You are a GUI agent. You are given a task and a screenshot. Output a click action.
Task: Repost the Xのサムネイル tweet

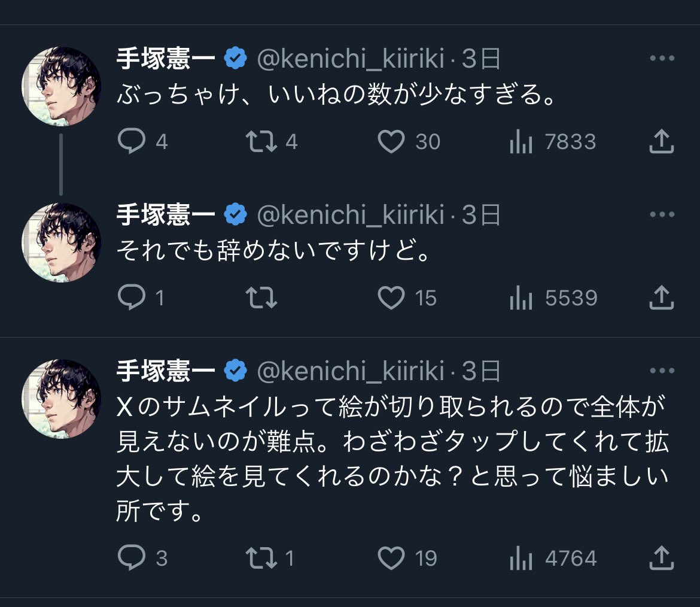(x=262, y=559)
